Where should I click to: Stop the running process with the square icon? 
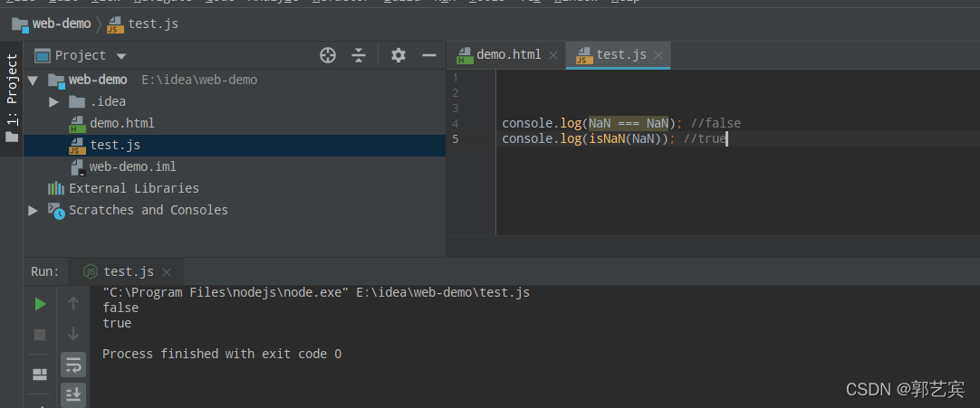[40, 335]
